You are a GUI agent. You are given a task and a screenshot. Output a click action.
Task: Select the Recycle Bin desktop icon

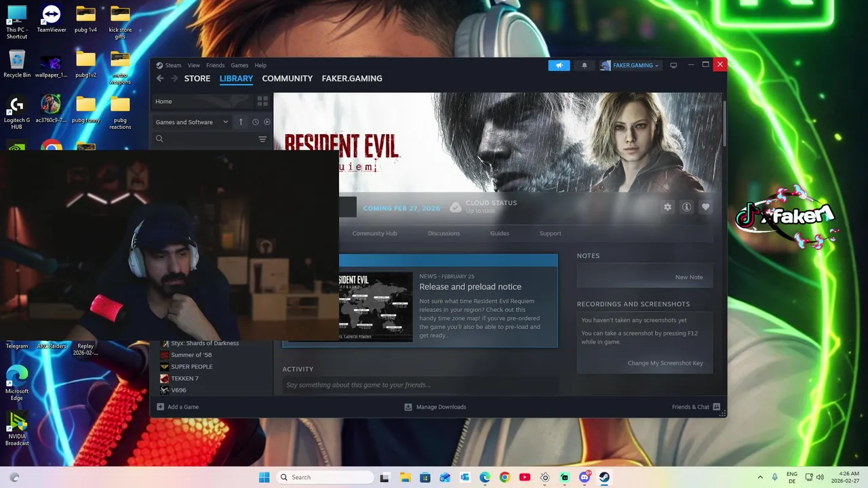click(x=17, y=64)
